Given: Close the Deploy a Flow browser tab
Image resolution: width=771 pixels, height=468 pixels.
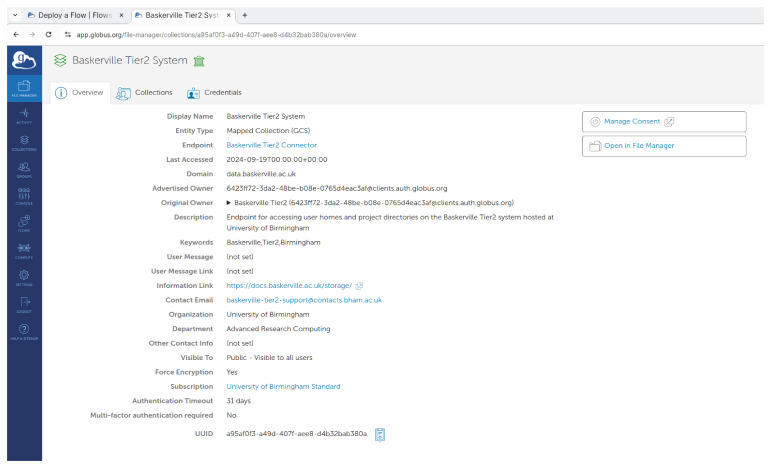Looking at the screenshot, I should click(x=121, y=15).
